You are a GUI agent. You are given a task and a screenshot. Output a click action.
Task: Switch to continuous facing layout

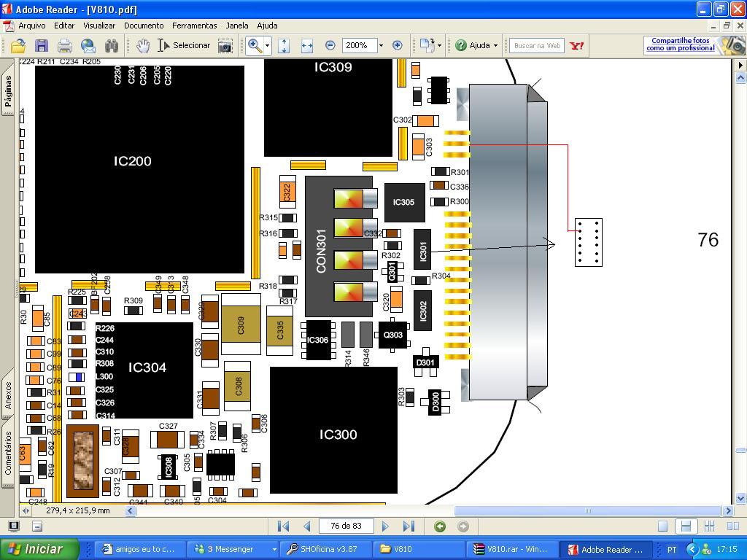[x=709, y=526]
